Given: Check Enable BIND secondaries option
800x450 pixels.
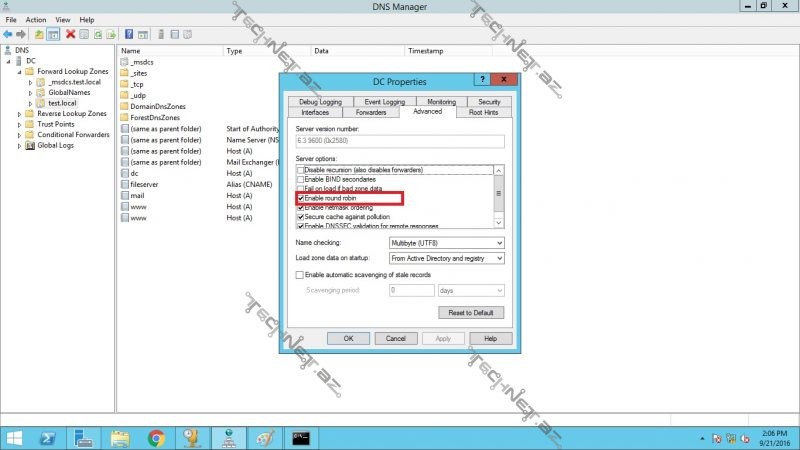Looking at the screenshot, I should (x=301, y=180).
